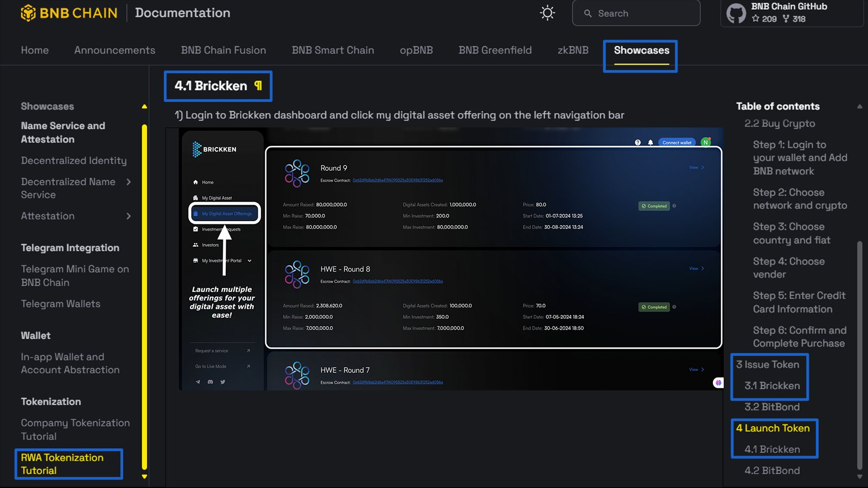Click the Table of contents scroll-up arrow
The width and height of the screenshot is (868, 488).
(x=859, y=107)
